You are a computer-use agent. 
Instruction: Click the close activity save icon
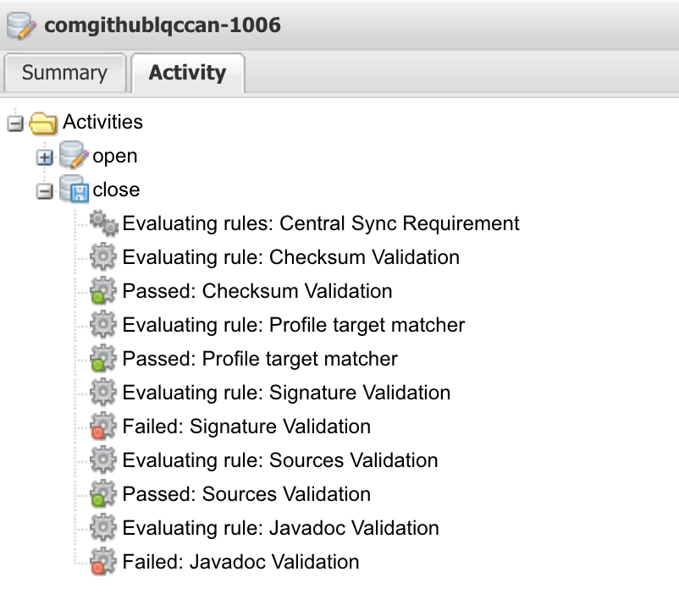[x=74, y=190]
